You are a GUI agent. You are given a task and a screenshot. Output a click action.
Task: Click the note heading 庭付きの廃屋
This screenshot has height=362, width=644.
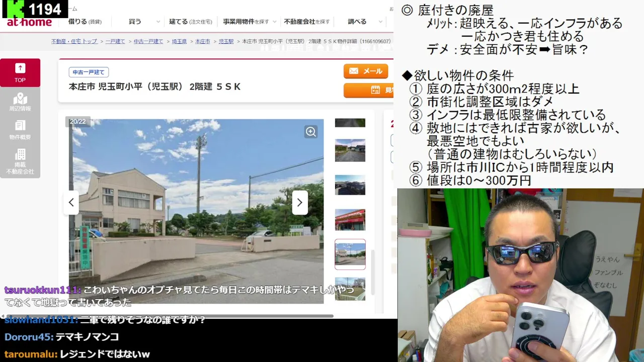point(455,10)
